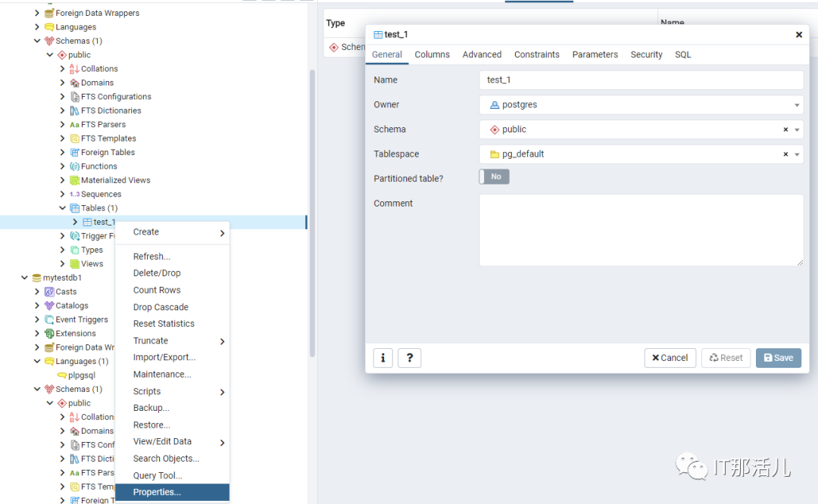Open the Owner dropdown
The height and width of the screenshot is (504, 818).
point(797,105)
